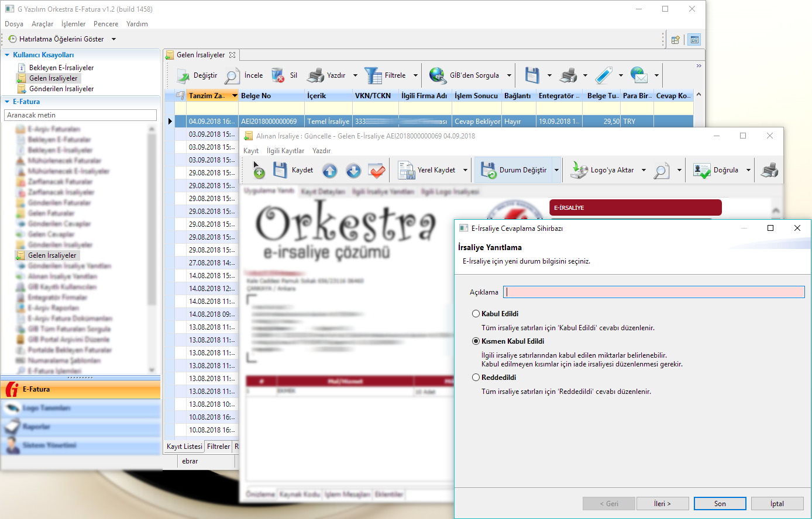This screenshot has width=812, height=519.
Task: Open the Durum Değiştir dropdown arrow
Action: [x=556, y=171]
